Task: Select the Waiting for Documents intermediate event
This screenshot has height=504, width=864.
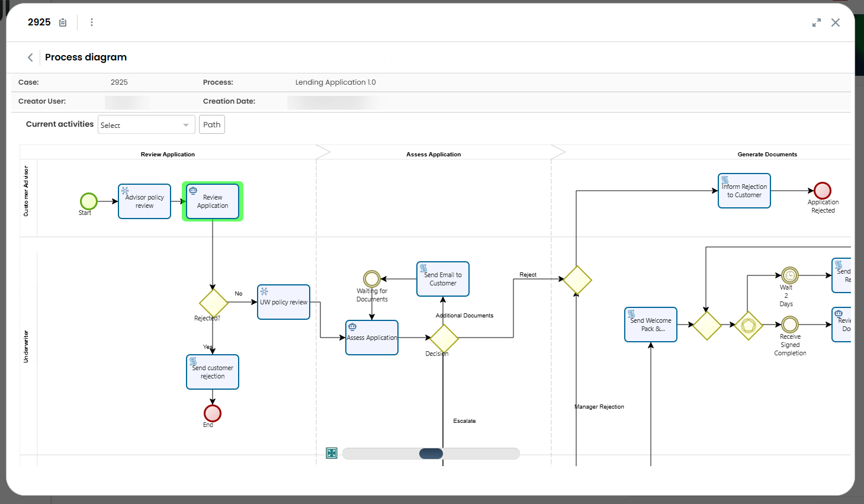Action: pyautogui.click(x=371, y=278)
